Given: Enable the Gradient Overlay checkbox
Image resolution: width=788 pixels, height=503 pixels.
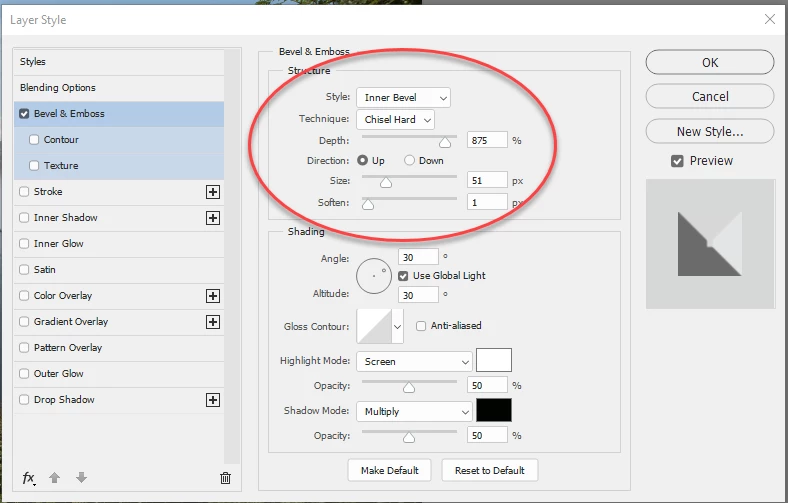Looking at the screenshot, I should click(24, 322).
